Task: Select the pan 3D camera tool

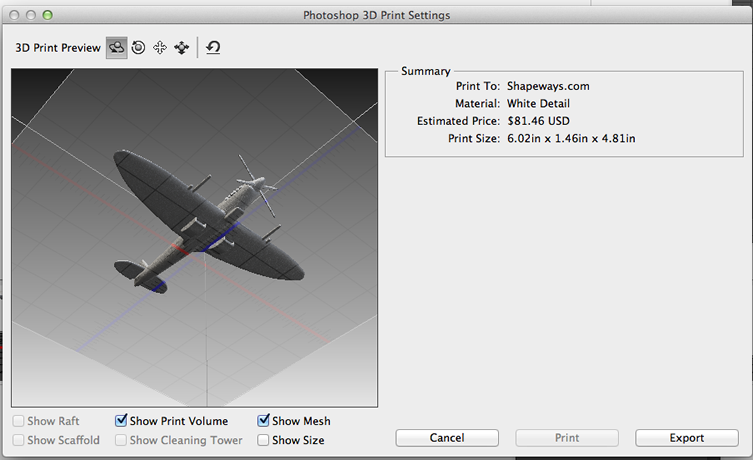Action: point(160,48)
